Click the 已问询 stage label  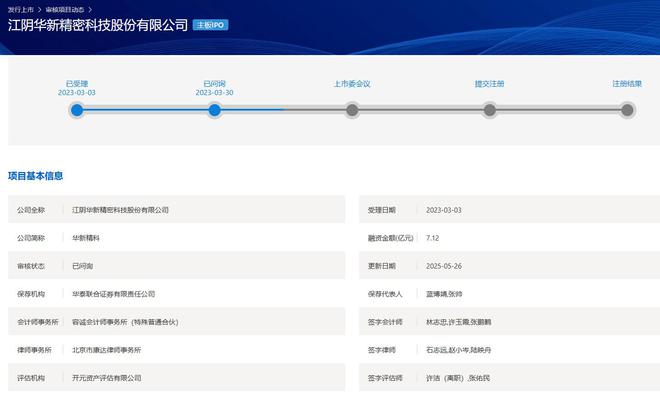click(214, 84)
